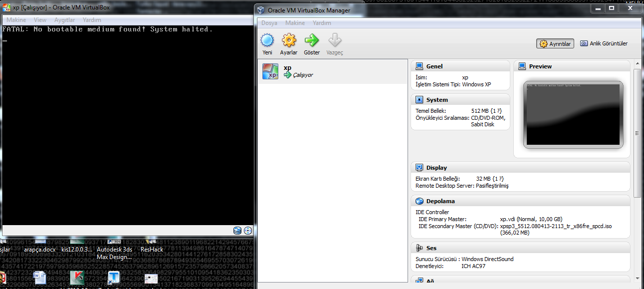Open the Preview section heading
Screen dimensions: 644x289
540,66
